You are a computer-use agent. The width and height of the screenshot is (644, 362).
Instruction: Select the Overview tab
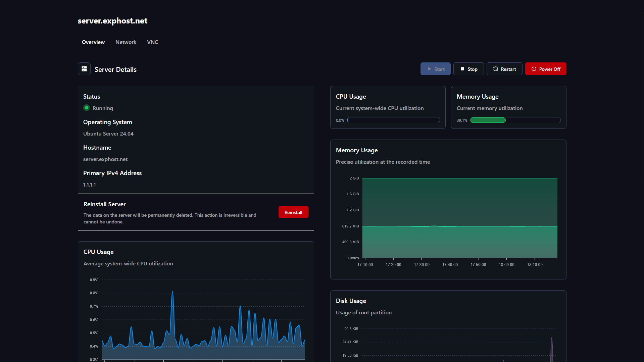(x=93, y=42)
